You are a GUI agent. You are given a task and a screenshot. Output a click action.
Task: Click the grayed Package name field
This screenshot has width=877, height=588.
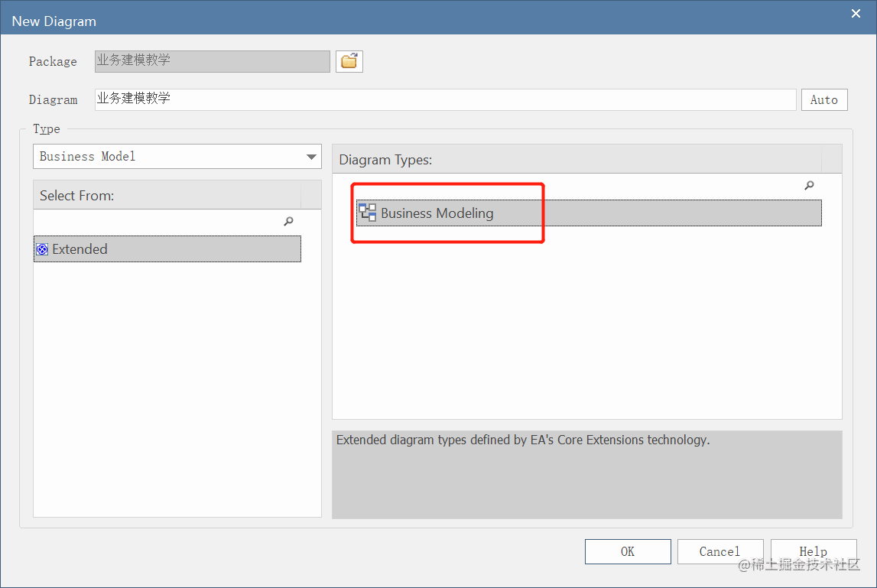212,61
